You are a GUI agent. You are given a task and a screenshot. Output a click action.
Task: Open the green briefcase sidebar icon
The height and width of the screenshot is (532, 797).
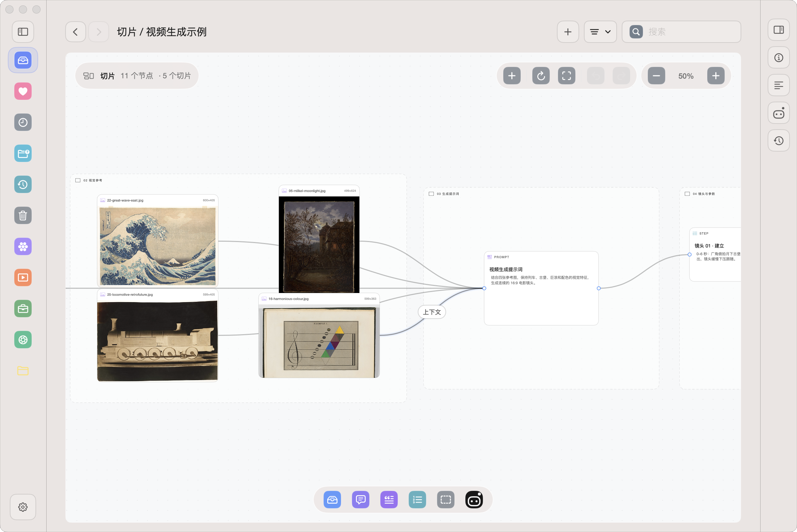23,309
